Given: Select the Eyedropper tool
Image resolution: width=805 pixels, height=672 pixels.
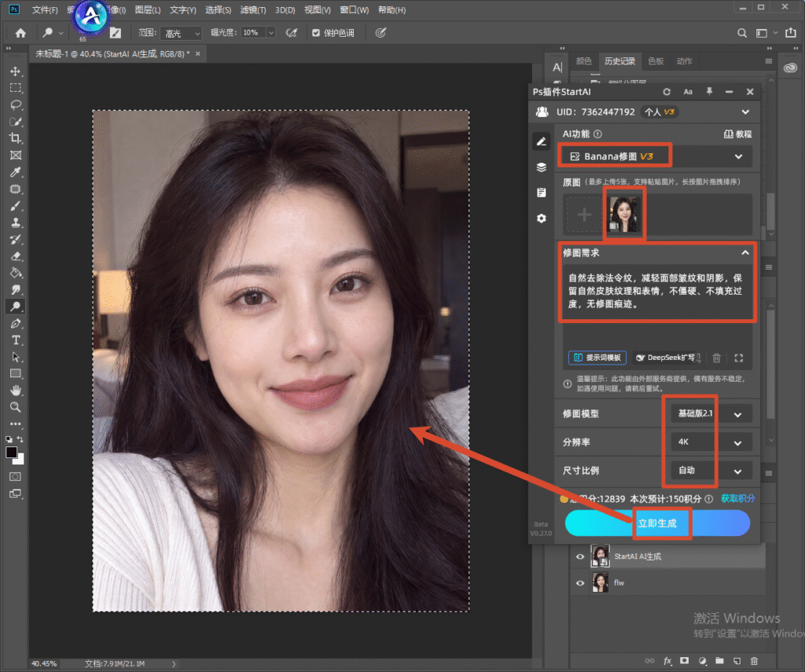Looking at the screenshot, I should point(16,172).
